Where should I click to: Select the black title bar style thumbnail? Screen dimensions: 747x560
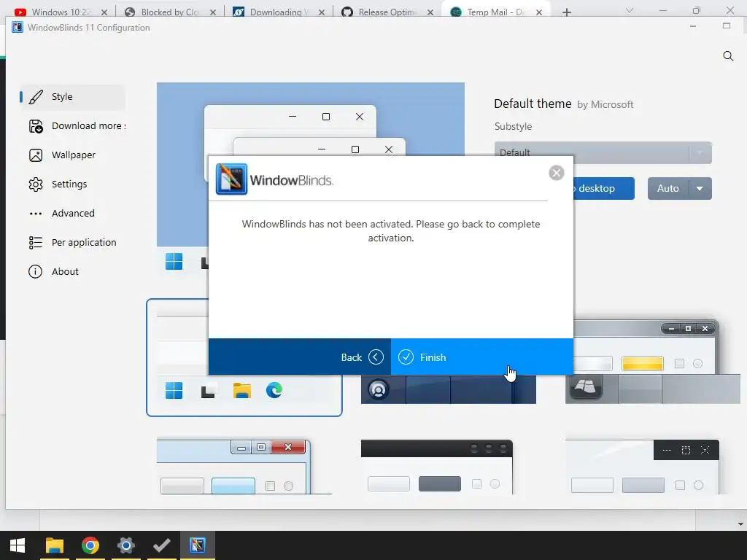[x=437, y=467]
